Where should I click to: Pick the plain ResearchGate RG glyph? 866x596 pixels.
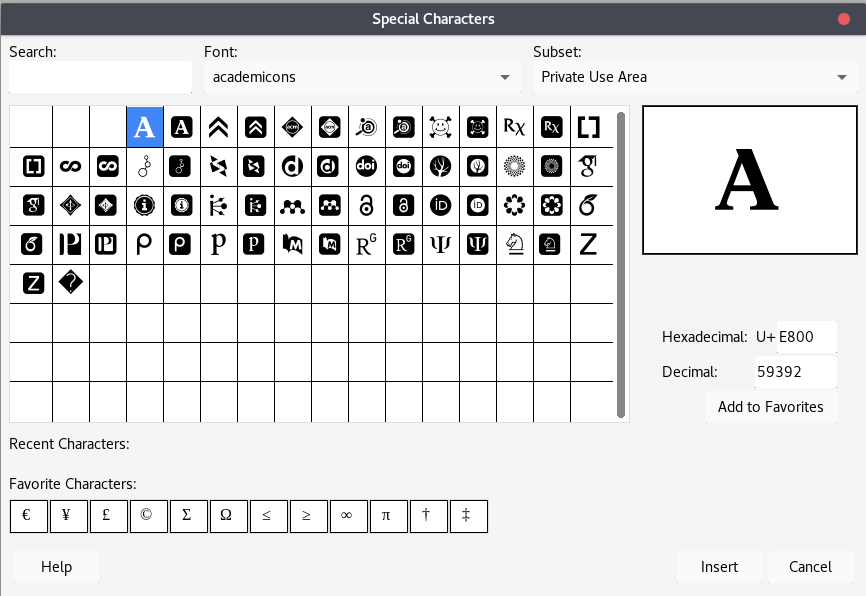366,245
